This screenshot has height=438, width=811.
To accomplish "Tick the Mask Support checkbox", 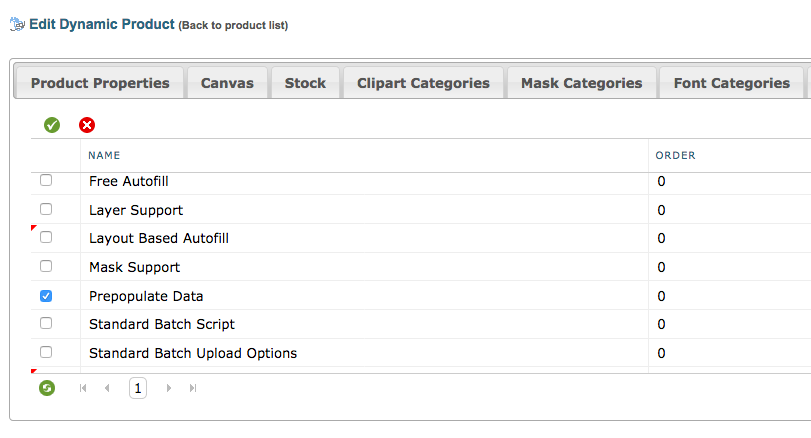I will point(46,267).
